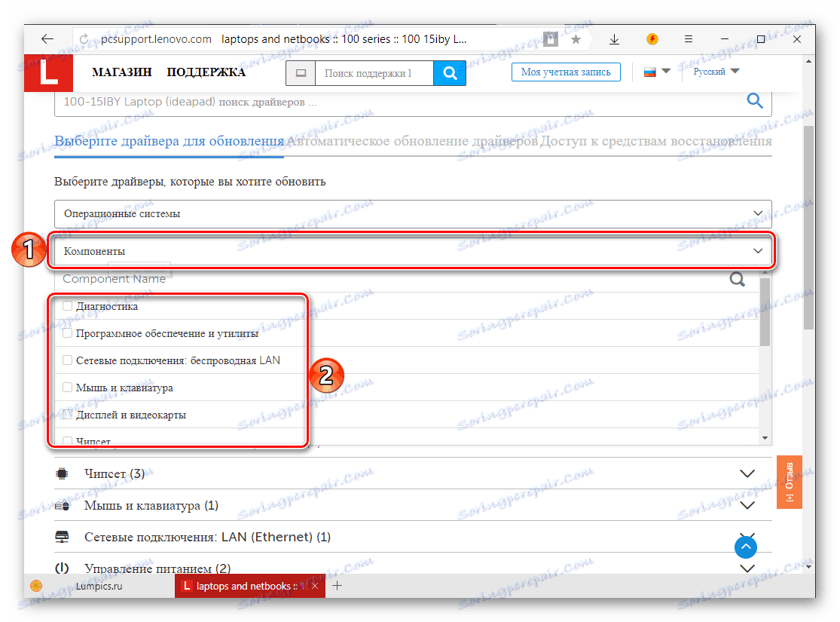Go back with the browser back arrow
This screenshot has height=622, width=840.
click(47, 39)
